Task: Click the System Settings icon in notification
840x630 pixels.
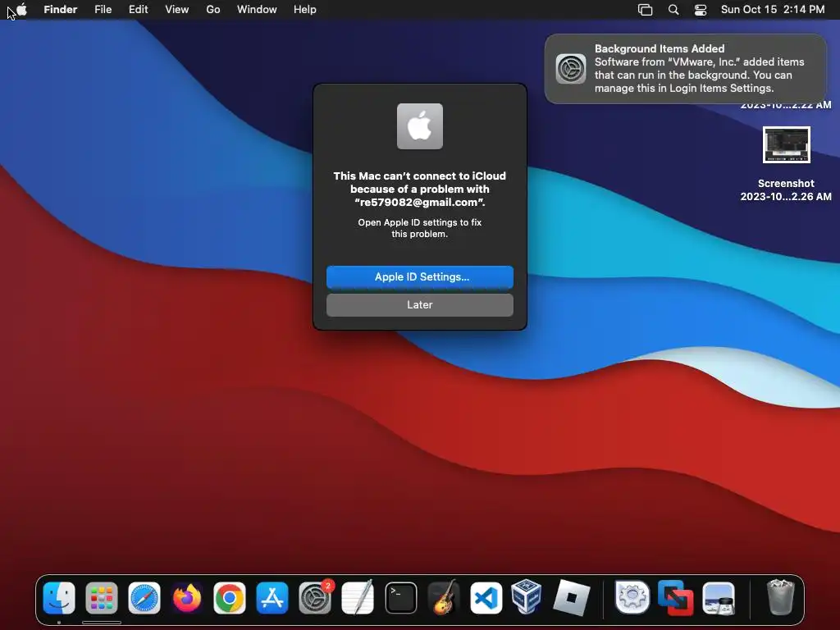Action: click(571, 69)
